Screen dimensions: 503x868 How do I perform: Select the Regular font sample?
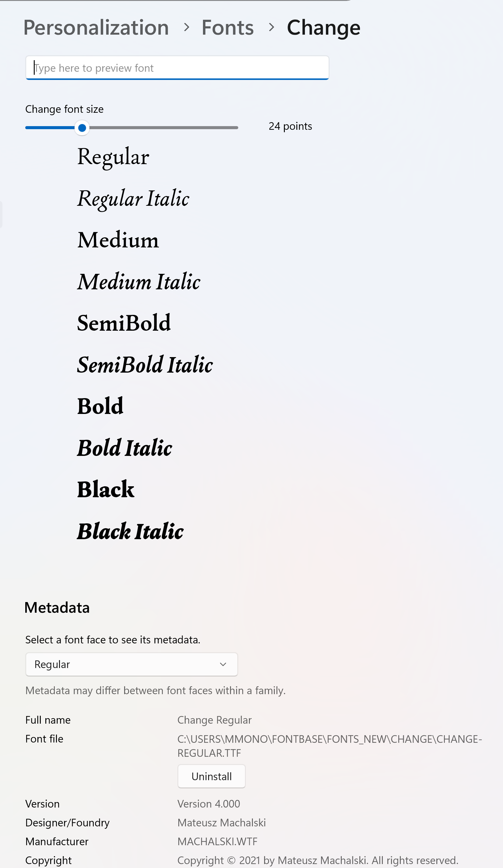click(113, 157)
